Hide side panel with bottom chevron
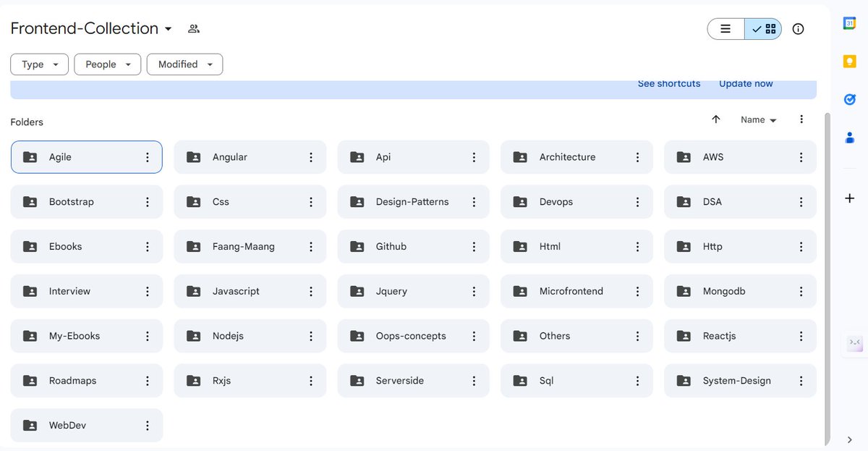The width and height of the screenshot is (868, 451). [x=849, y=439]
